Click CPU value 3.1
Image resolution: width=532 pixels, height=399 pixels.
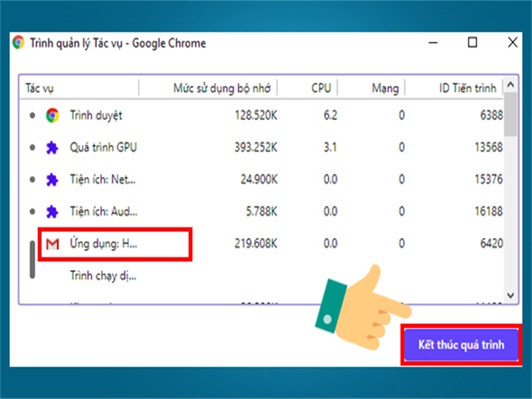click(x=330, y=148)
